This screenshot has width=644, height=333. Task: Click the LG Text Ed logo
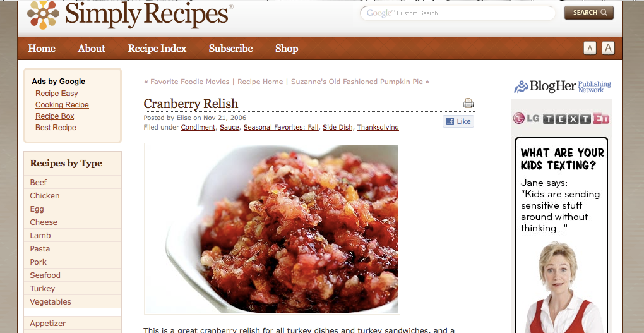(x=561, y=118)
